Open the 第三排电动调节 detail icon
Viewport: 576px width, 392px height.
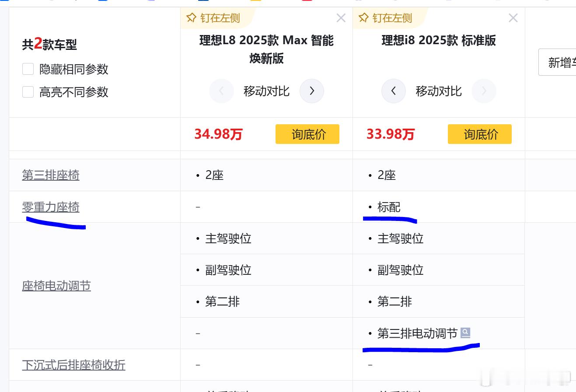coord(465,333)
